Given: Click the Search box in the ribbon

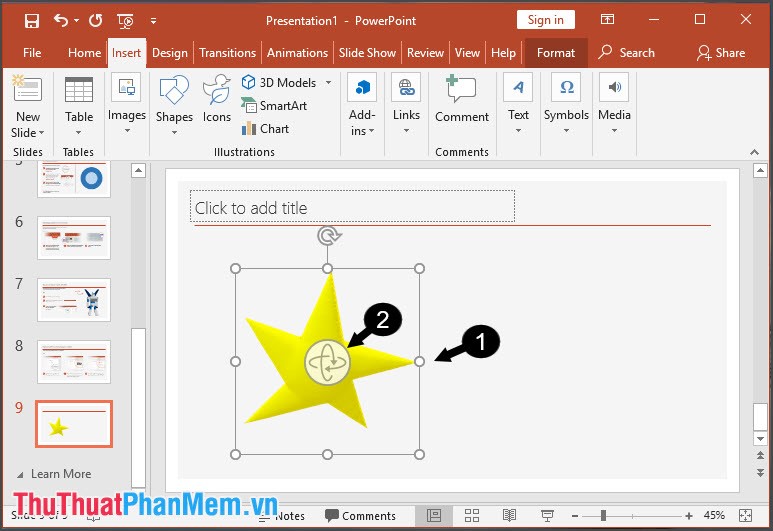Looking at the screenshot, I should tap(627, 53).
